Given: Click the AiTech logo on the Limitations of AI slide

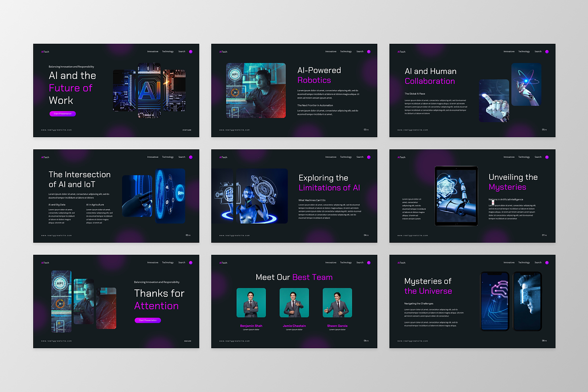Looking at the screenshot, I should (x=223, y=157).
